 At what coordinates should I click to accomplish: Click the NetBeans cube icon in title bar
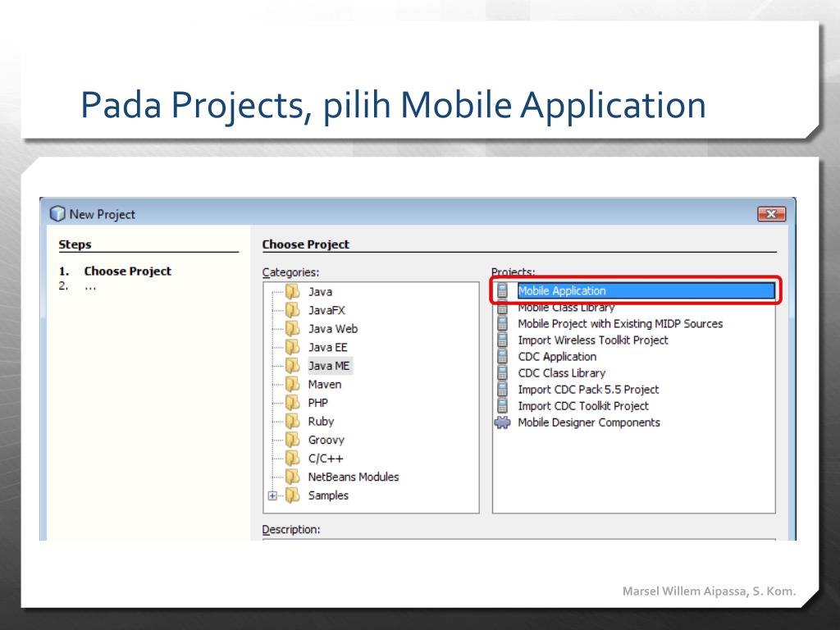tap(57, 214)
